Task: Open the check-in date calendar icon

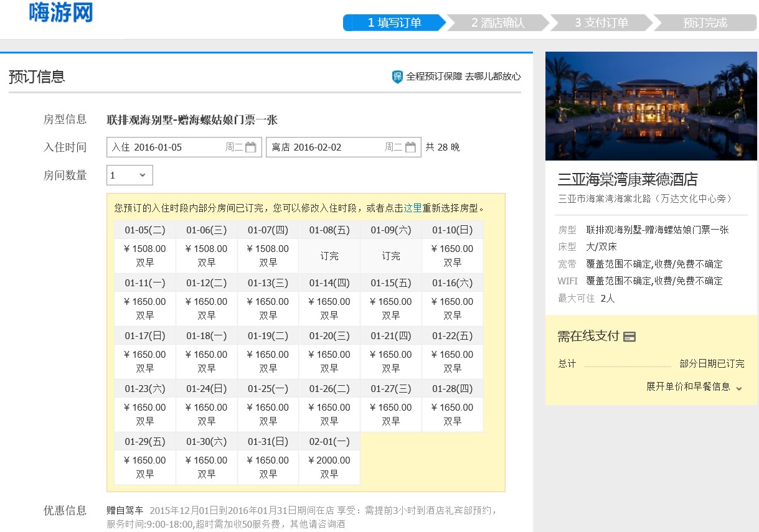Action: pyautogui.click(x=251, y=147)
